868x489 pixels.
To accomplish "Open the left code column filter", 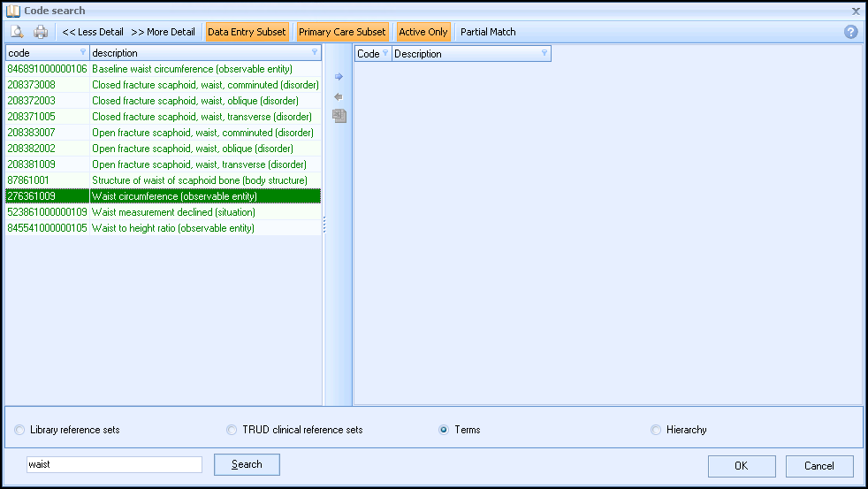I will (83, 52).
